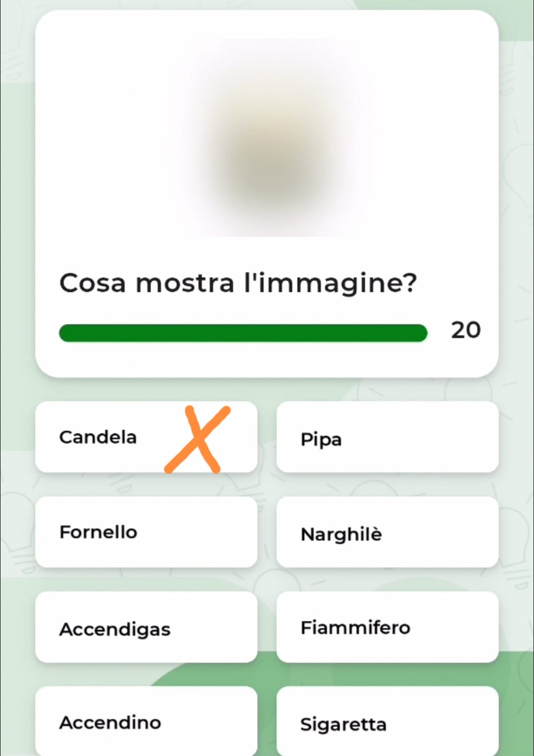Pick the Fornello answer button
The width and height of the screenshot is (534, 756).
pyautogui.click(x=146, y=532)
